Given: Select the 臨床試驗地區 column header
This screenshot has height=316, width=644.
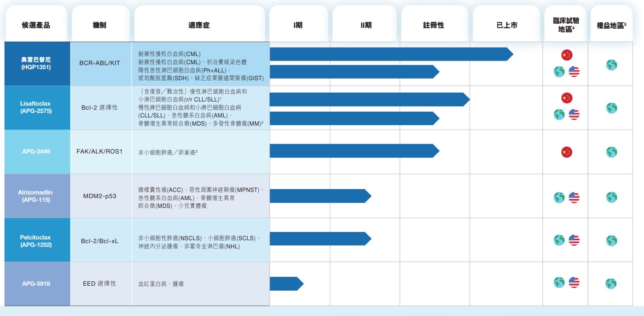Looking at the screenshot, I should [x=566, y=24].
